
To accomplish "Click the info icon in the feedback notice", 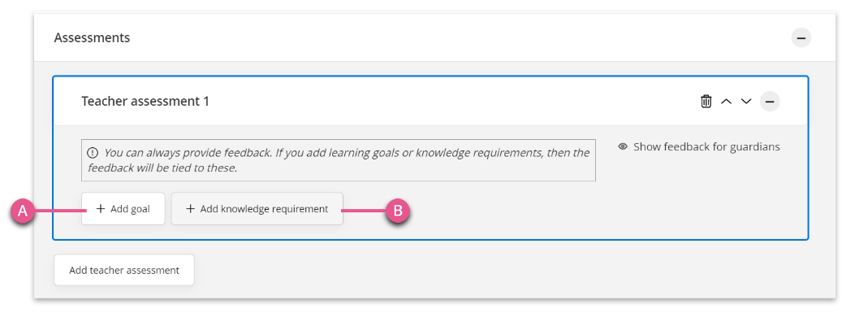I will 93,152.
